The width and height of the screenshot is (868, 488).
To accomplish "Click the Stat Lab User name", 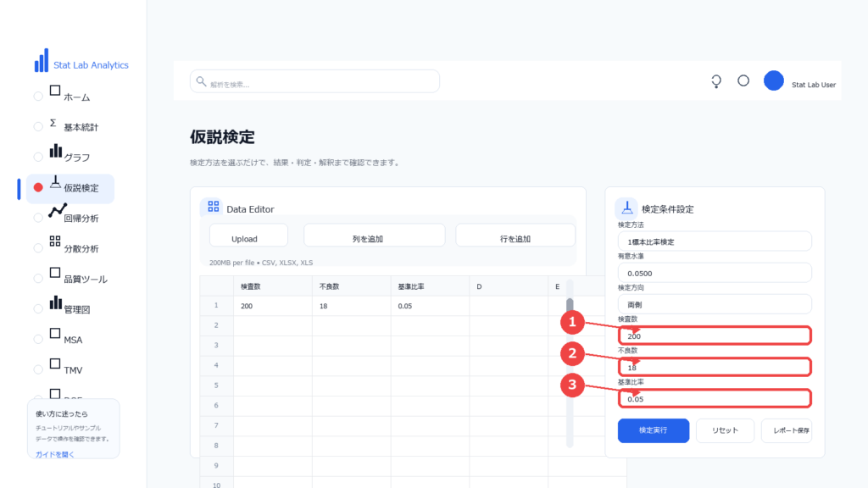I will (813, 85).
